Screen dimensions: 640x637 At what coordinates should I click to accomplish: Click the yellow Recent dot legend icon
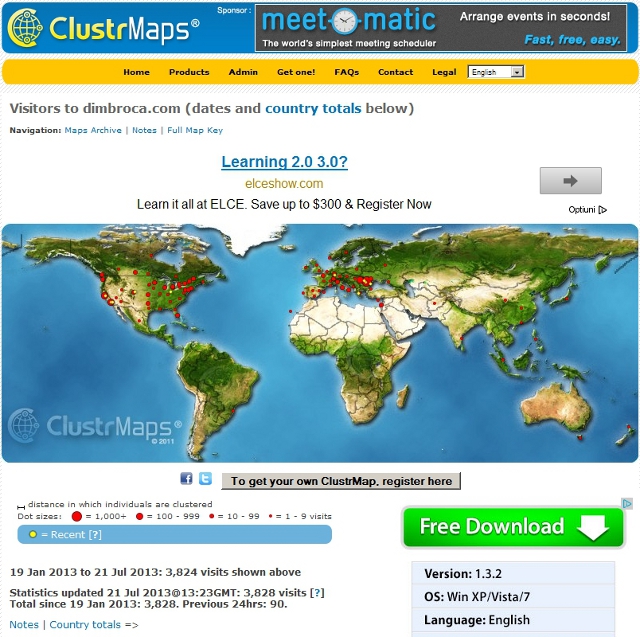(33, 534)
